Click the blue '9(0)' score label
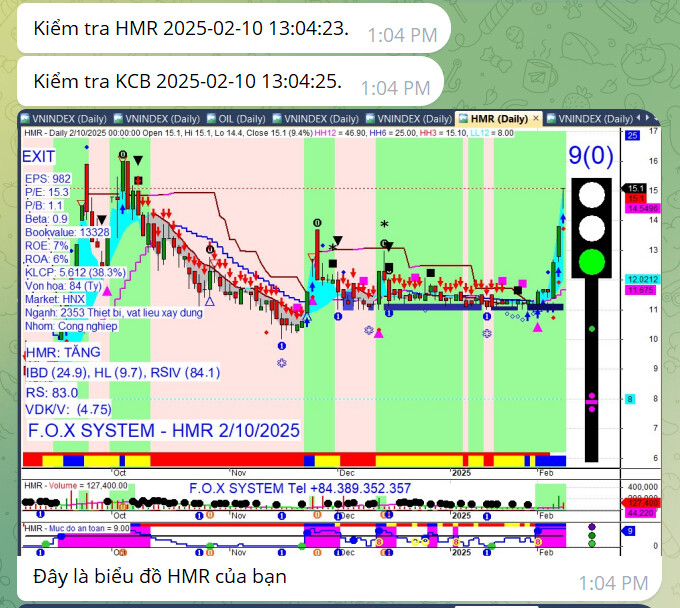 591,155
